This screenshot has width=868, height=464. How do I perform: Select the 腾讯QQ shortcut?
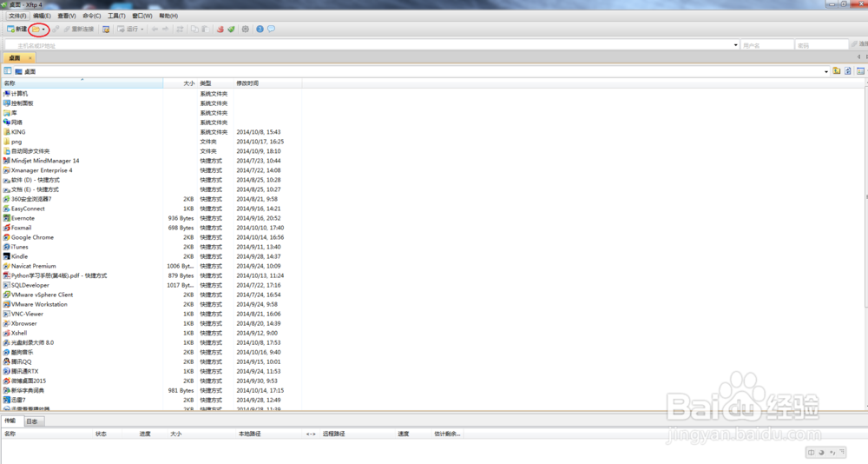click(x=17, y=361)
